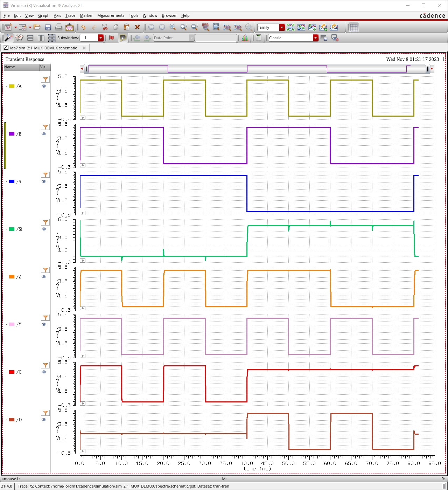
Task: Expand the Subwindow number dropdown
Action: tap(101, 38)
